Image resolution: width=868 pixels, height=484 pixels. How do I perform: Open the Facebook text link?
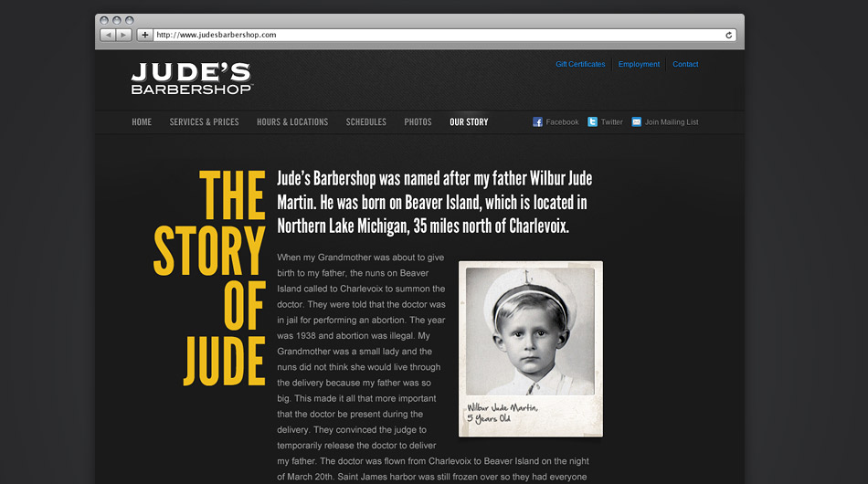coord(562,122)
